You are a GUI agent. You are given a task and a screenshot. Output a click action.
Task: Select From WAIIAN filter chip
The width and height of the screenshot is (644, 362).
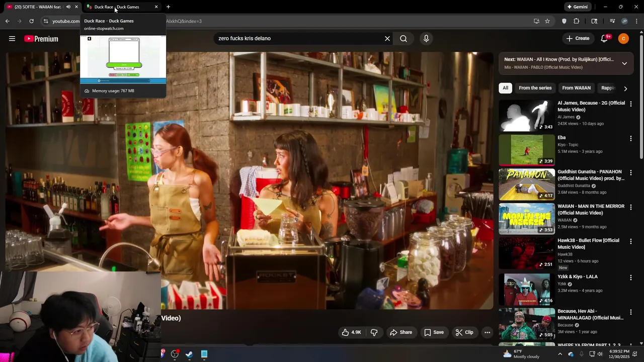[576, 88]
